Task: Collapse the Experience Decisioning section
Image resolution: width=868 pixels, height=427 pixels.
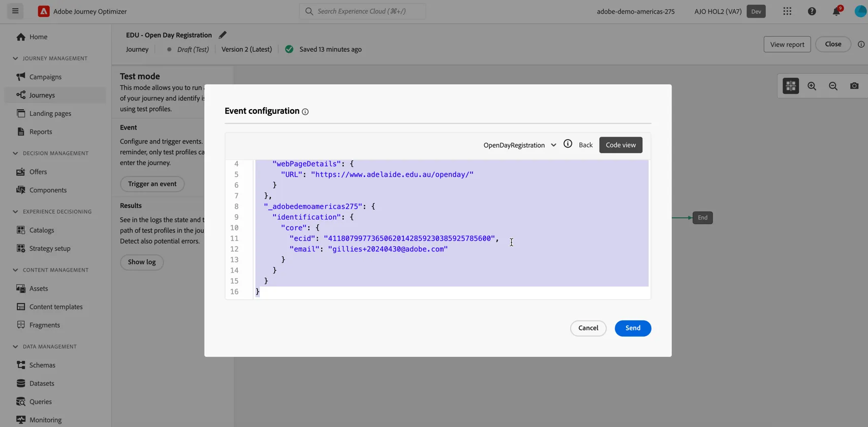Action: click(x=15, y=212)
